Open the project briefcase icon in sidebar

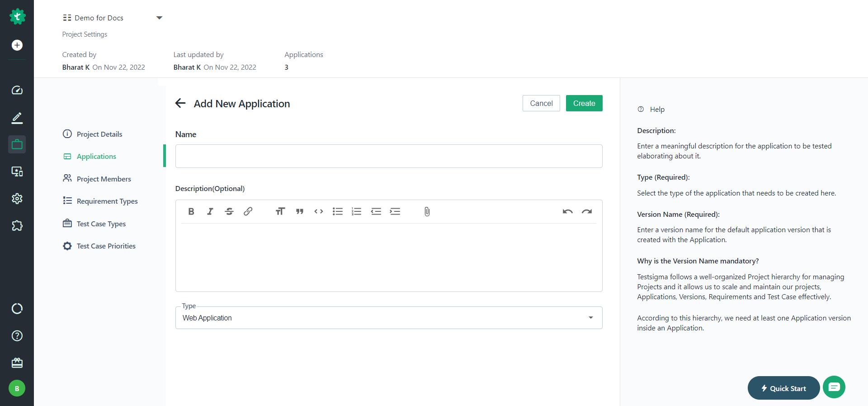17,144
